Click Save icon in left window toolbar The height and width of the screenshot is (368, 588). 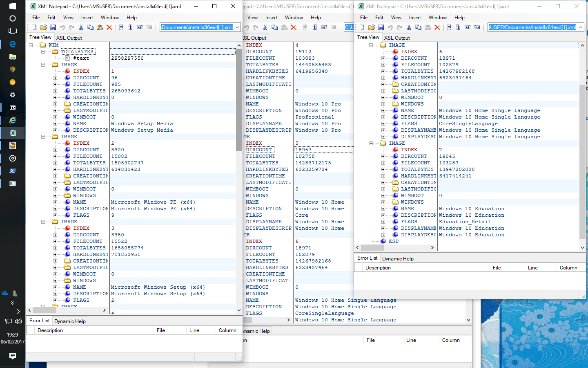[53, 27]
